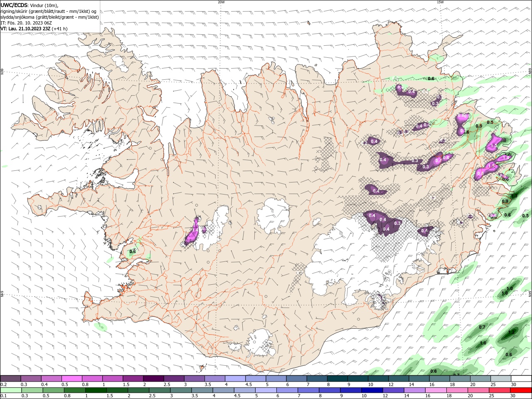532x399 pixels.
Task: Click the 0.2 label under the snow scale
Action: click(x=3, y=384)
